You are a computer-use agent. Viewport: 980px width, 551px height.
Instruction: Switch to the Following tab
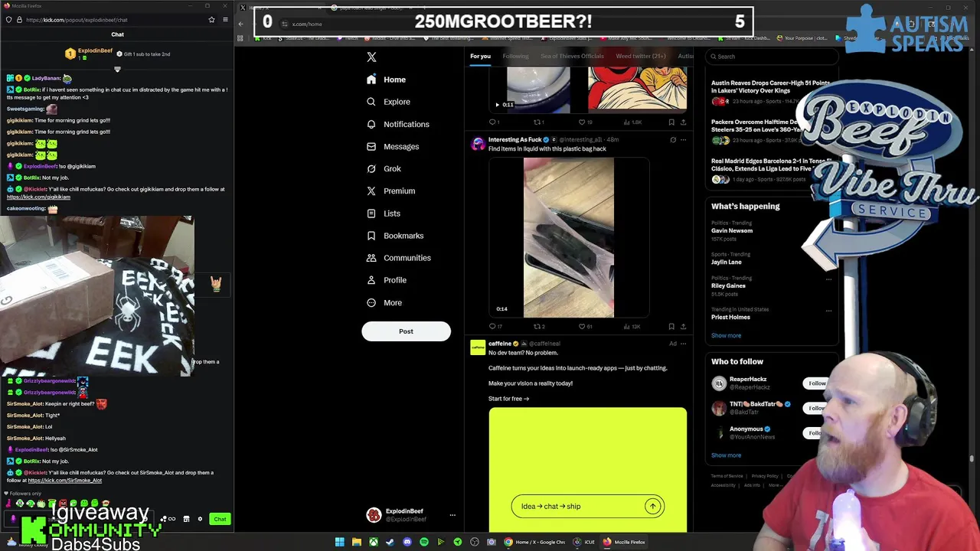515,56
